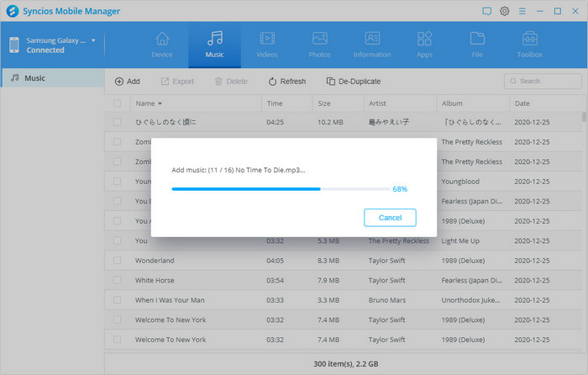Switch to the Apps section icon
Image resolution: width=588 pixels, height=375 pixels.
(x=424, y=39)
